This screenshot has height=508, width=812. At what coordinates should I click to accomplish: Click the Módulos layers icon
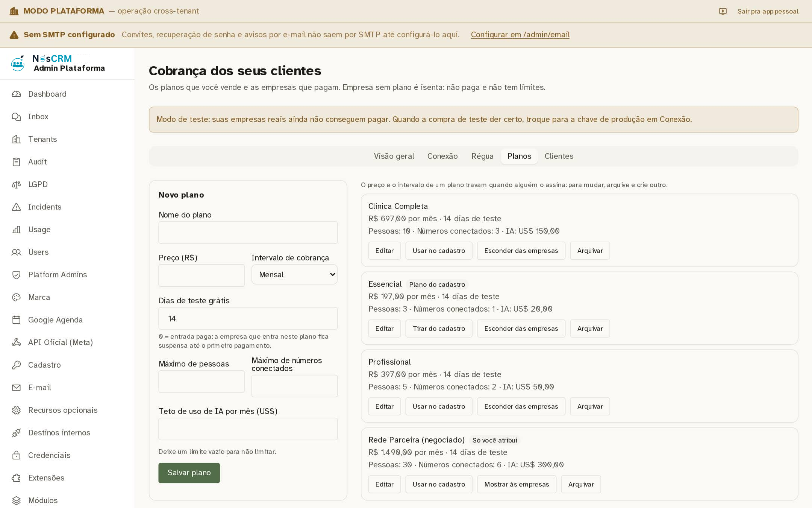click(x=16, y=500)
